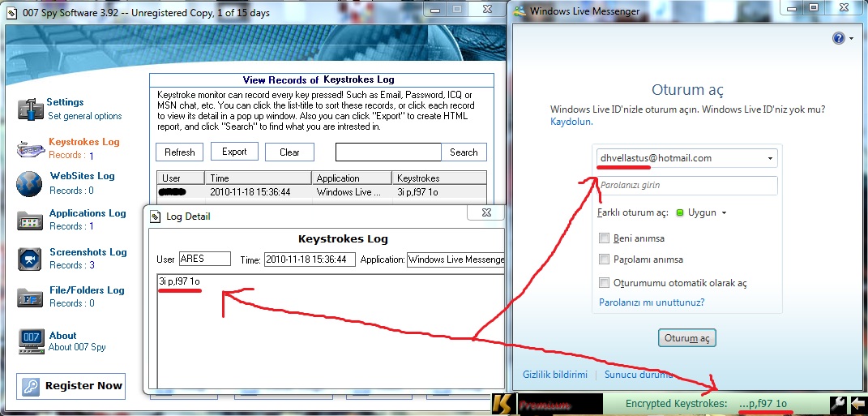The image size is (868, 416).
Task: Close the Log Detail window
Action: pyautogui.click(x=486, y=212)
